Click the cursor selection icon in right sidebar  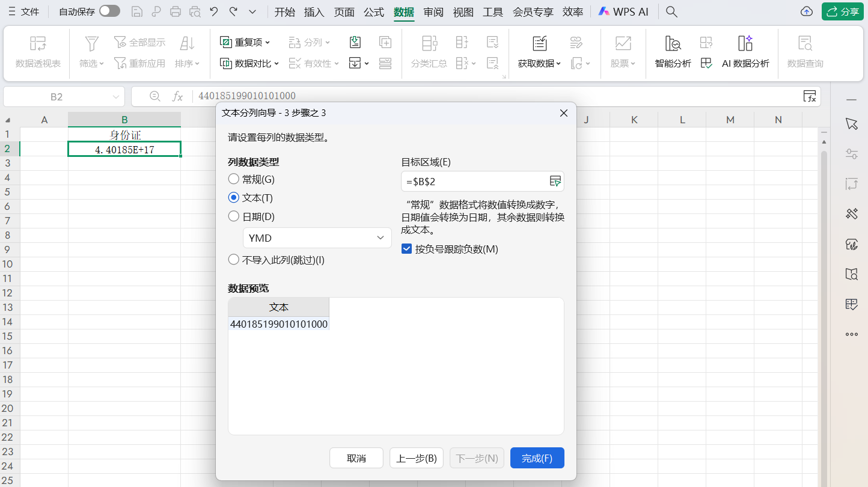point(851,124)
